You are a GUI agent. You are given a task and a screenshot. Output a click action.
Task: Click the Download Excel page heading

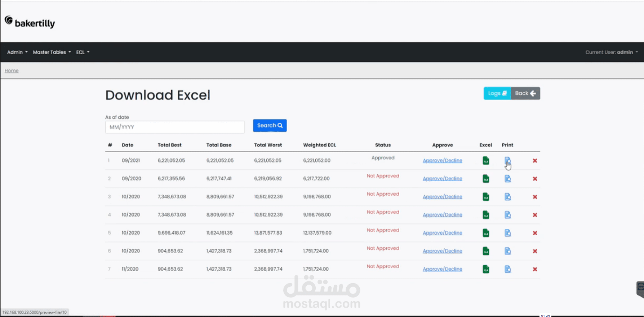(157, 95)
